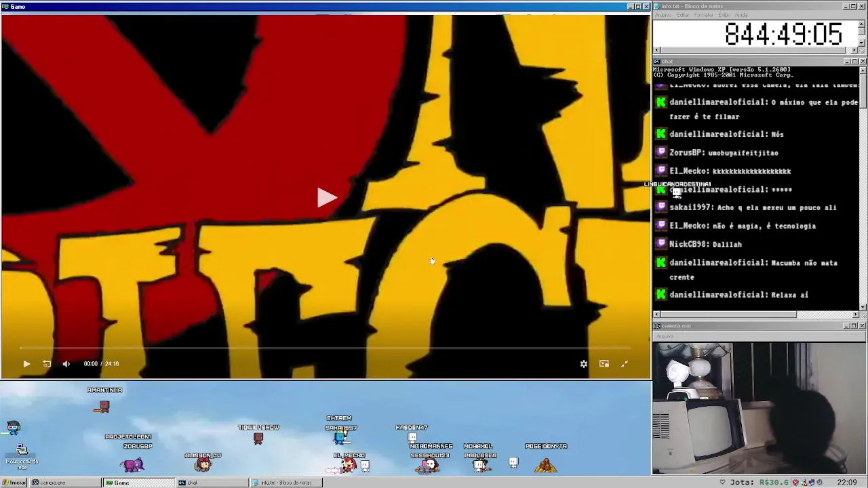The image size is (868, 488).
Task: Click the heart icon in the taskbar
Action: [x=722, y=483]
